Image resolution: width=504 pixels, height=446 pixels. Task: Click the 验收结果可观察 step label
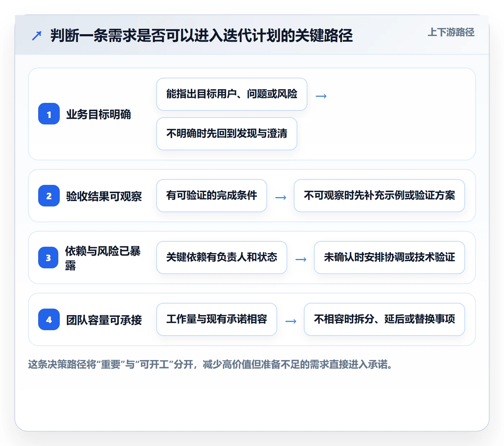click(104, 196)
